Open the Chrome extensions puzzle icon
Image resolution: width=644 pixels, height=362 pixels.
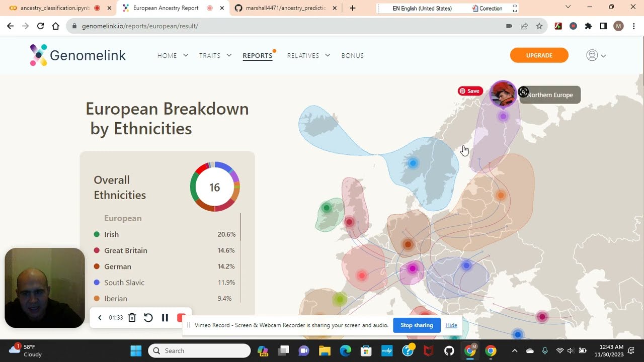pos(588,26)
